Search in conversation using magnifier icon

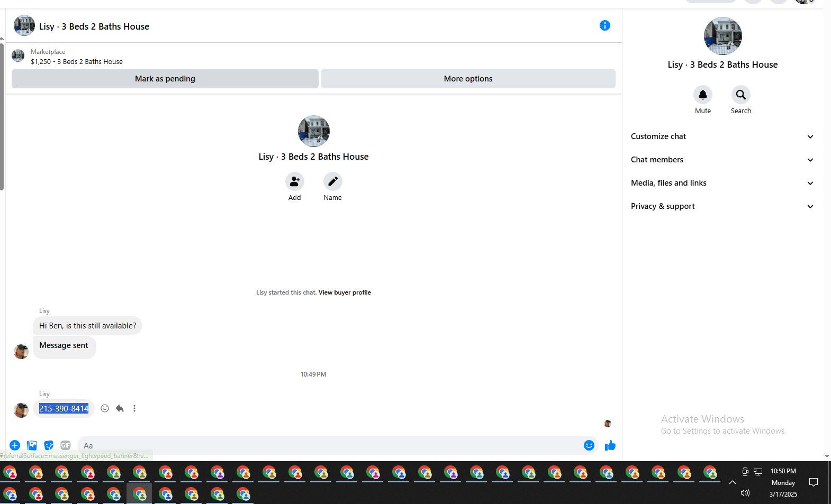coord(741,95)
